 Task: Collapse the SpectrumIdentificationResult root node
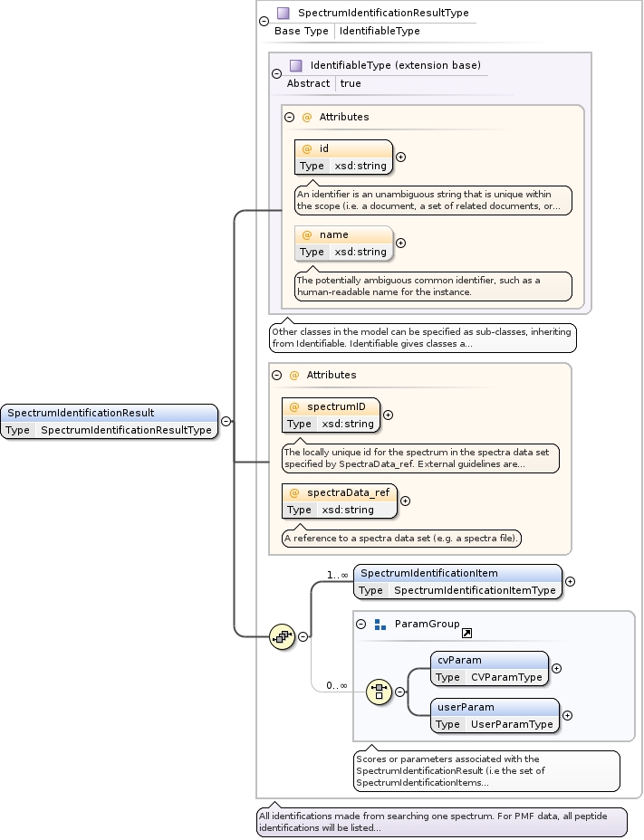click(226, 422)
